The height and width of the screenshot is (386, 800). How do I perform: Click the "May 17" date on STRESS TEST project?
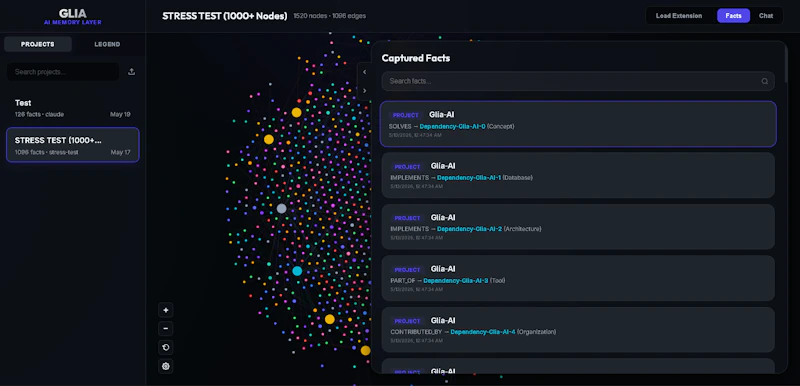120,152
